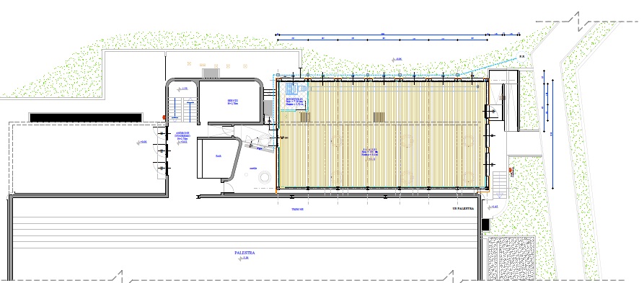Click the gray gravel hatched area
This screenshot has height=283, width=644.
(511, 258)
